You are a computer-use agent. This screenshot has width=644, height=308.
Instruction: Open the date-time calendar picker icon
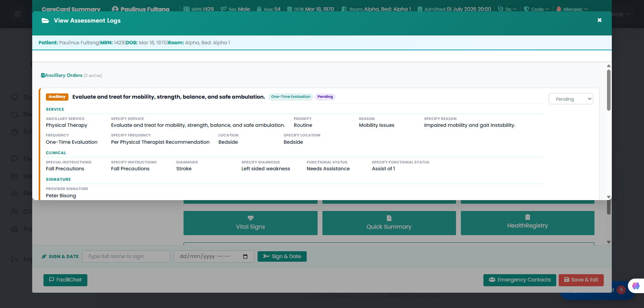click(246, 256)
